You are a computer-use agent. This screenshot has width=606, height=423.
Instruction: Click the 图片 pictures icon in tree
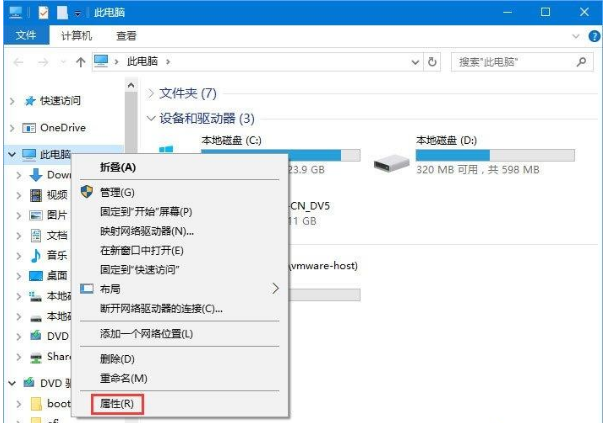36,215
